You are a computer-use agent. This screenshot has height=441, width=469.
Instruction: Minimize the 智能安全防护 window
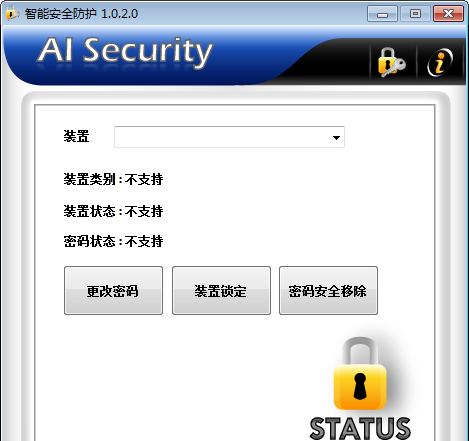click(x=382, y=14)
